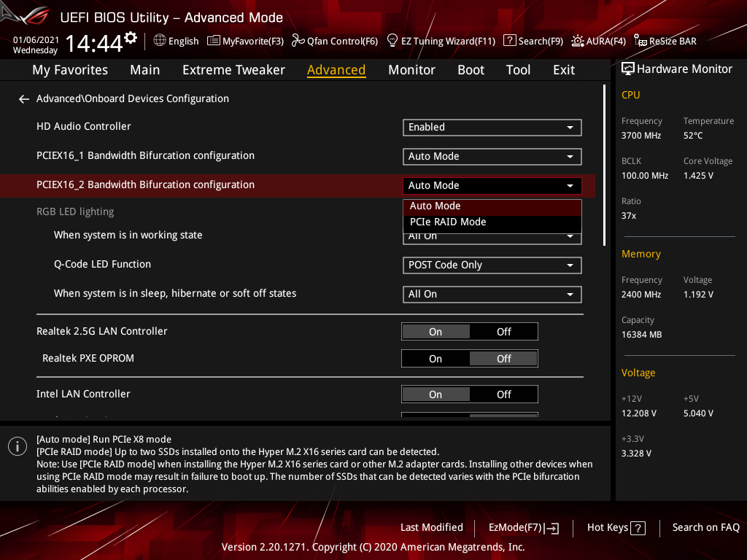Viewport: 747px width, 560px height.
Task: Click +12V reading 12.208 V
Action: coord(638,413)
